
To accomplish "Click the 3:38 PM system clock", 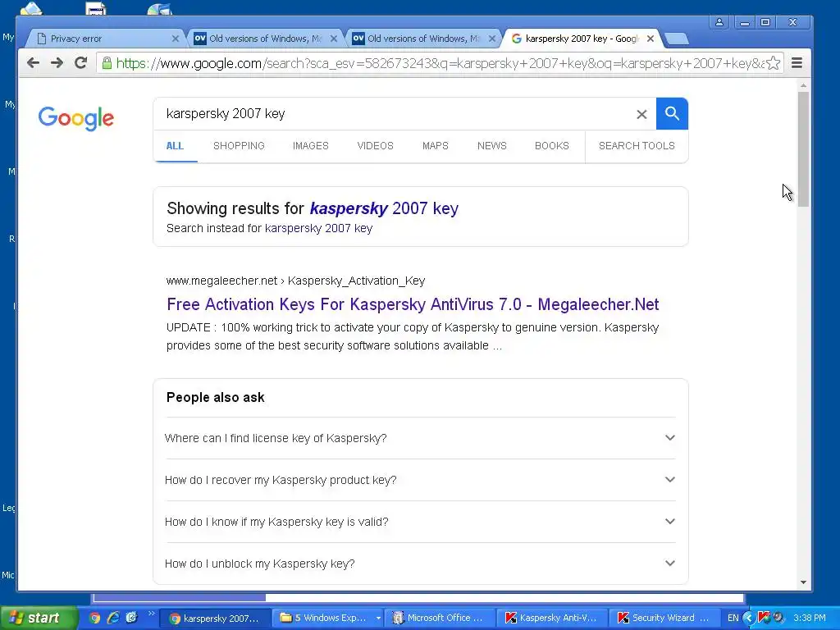I will point(810,618).
